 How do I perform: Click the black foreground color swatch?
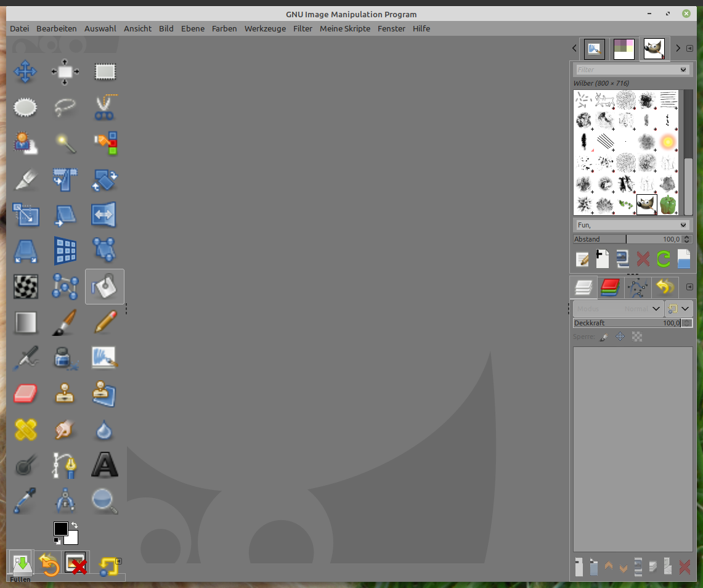(x=60, y=529)
